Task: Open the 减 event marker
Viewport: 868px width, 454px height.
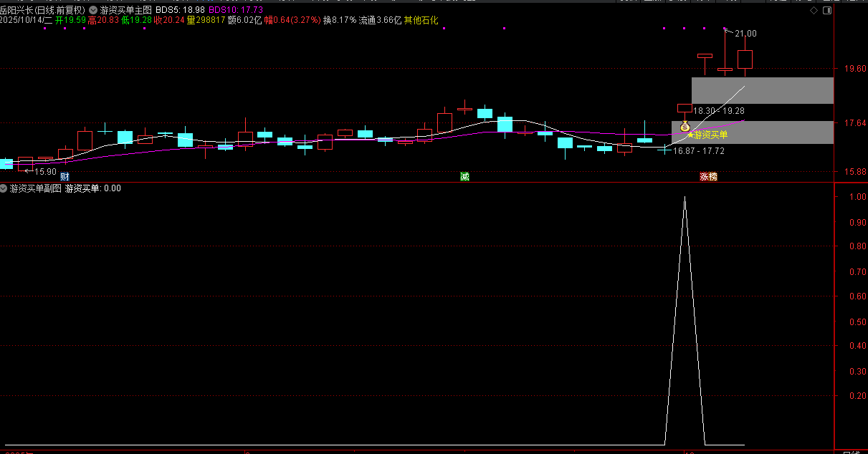Action: point(464,176)
